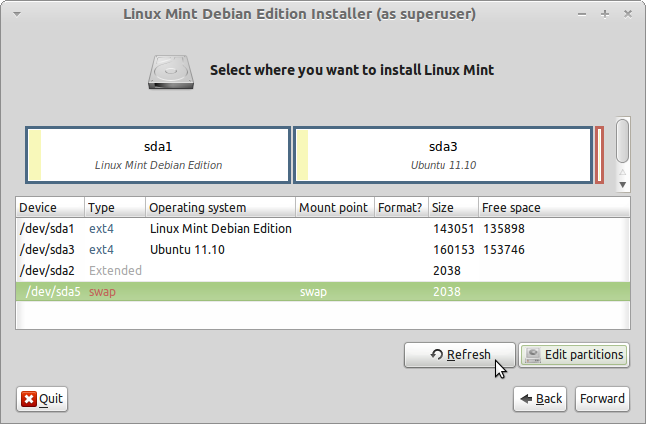Click the red X icon on Quit
This screenshot has width=646, height=424.
pos(29,399)
